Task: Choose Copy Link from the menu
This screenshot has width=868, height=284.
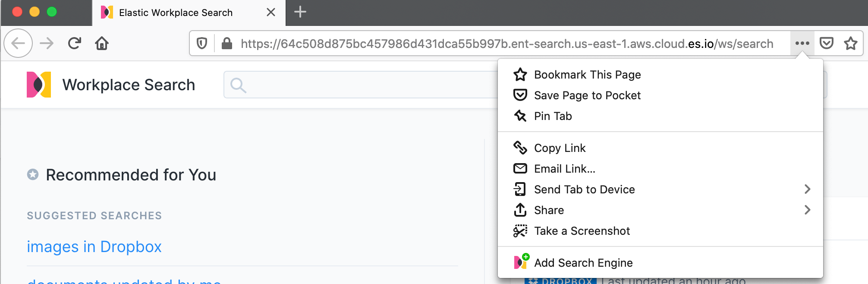Action: (x=560, y=148)
